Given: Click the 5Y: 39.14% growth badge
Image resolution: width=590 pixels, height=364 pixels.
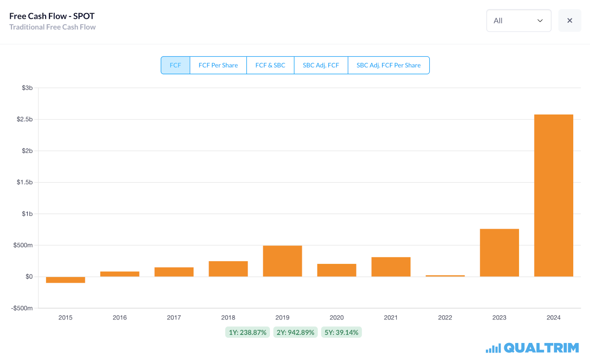Looking at the screenshot, I should tap(341, 332).
